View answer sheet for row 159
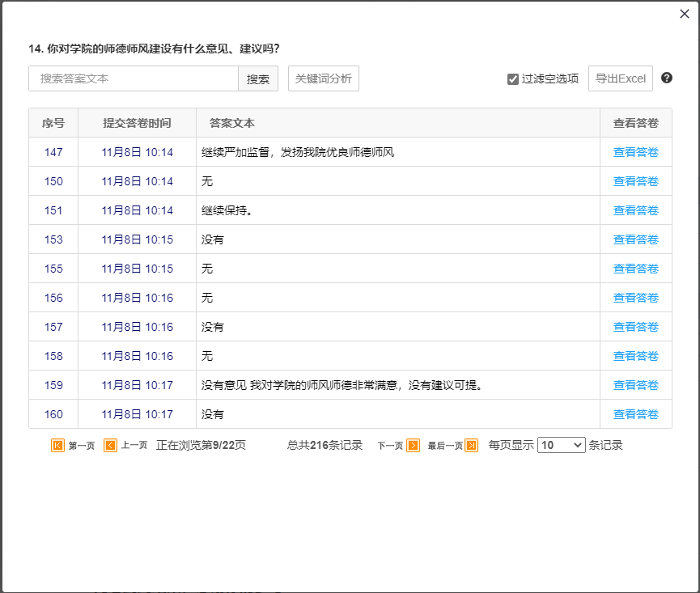 point(635,385)
